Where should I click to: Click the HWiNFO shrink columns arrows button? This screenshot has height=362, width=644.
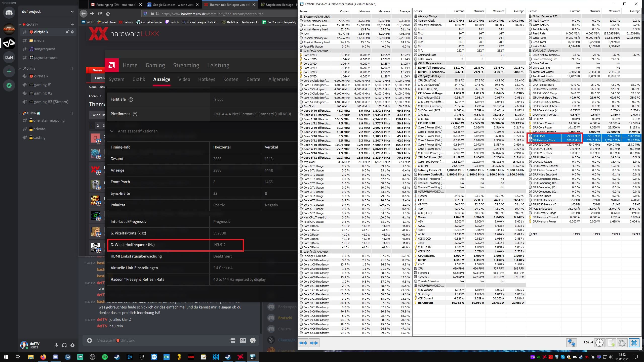tap(314, 343)
